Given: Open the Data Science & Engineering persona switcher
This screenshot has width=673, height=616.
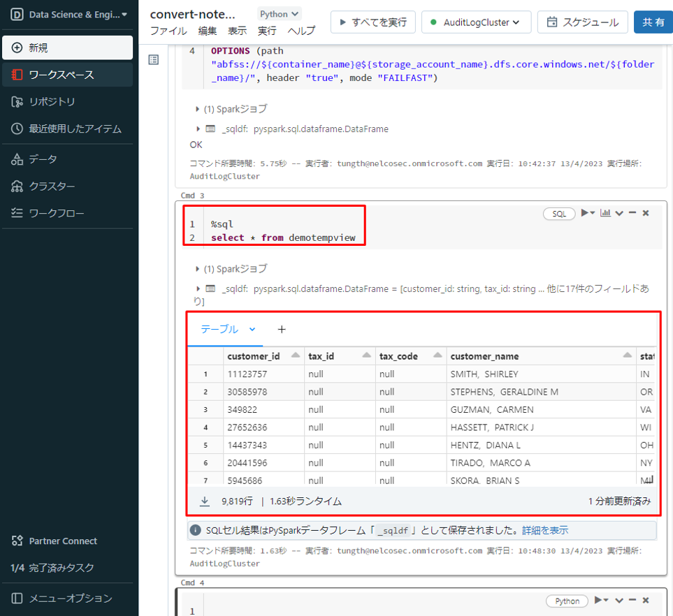Looking at the screenshot, I should [70, 15].
